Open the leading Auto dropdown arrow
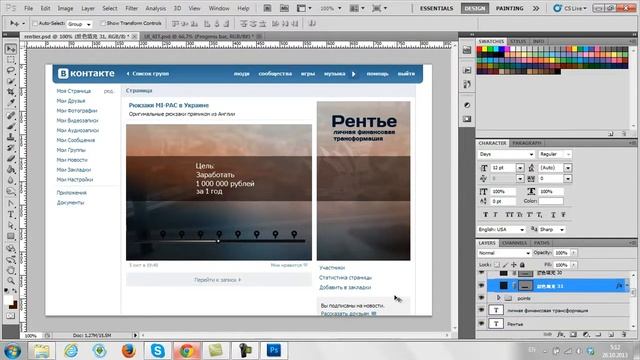640x360 pixels. coord(568,168)
